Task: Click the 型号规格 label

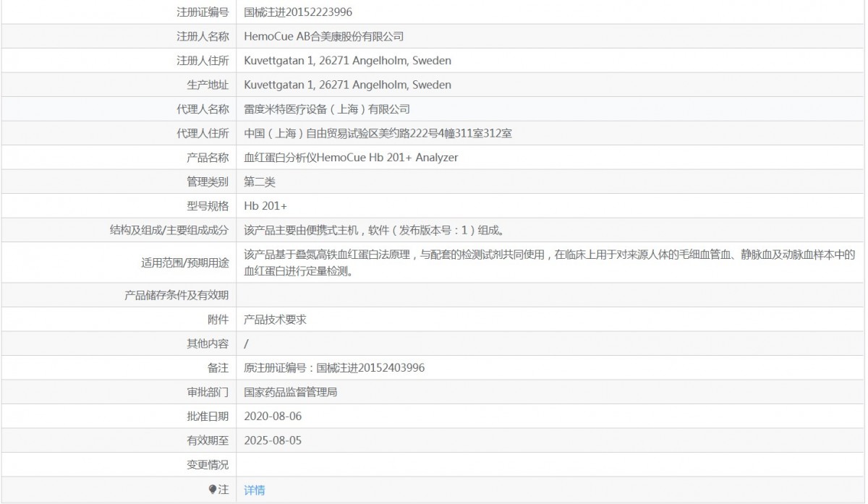Action: point(208,206)
